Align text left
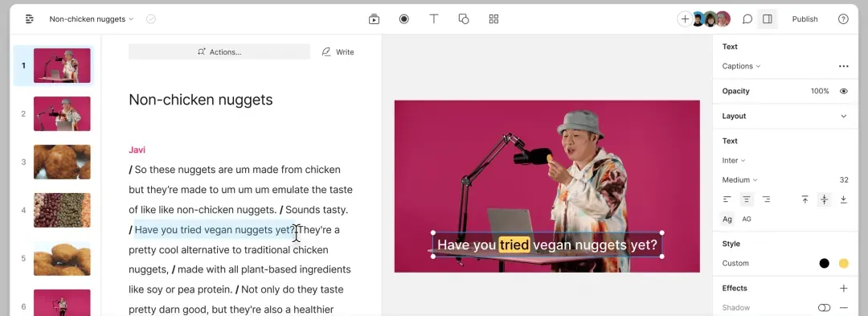The height and width of the screenshot is (316, 868). (x=727, y=199)
